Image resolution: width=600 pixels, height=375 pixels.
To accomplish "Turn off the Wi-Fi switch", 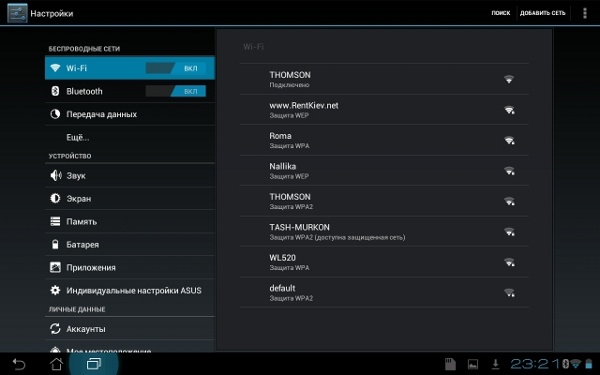I will [176, 68].
